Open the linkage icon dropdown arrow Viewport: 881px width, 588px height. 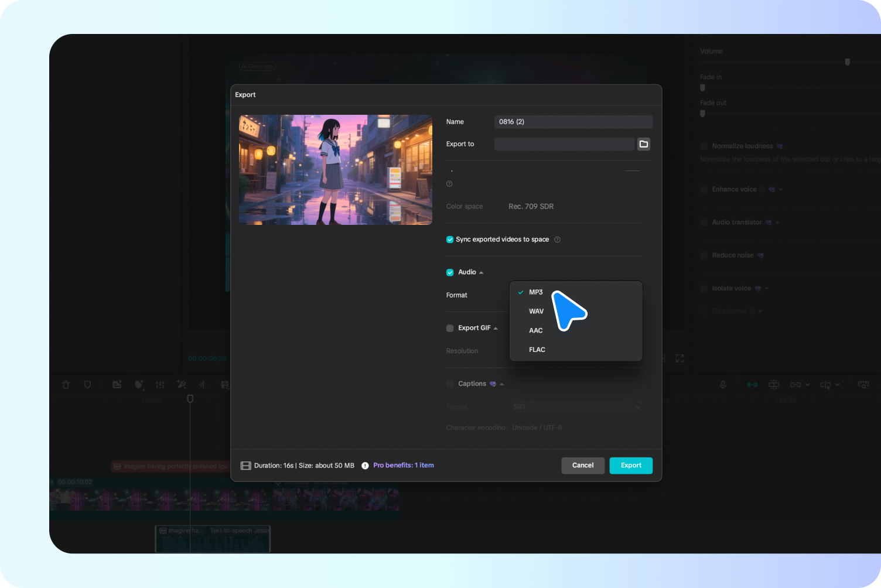tap(808, 385)
